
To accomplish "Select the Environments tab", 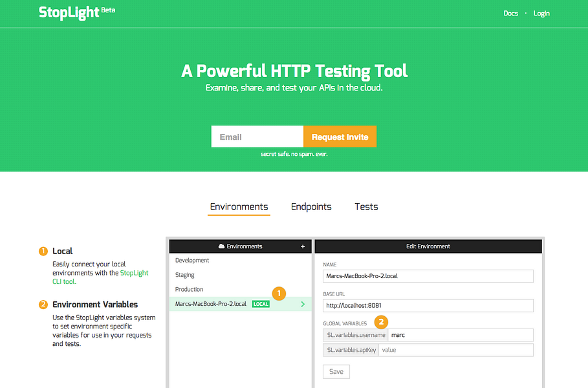I will 239,206.
